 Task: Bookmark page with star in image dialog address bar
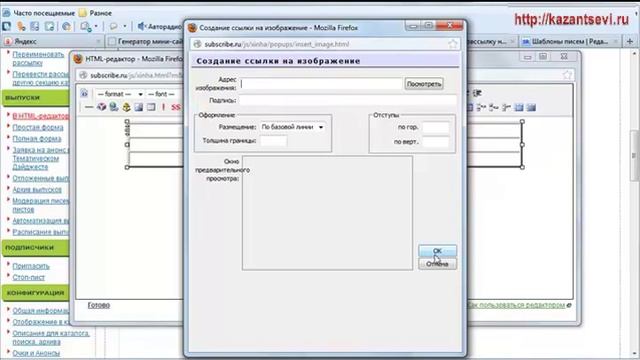[453, 44]
